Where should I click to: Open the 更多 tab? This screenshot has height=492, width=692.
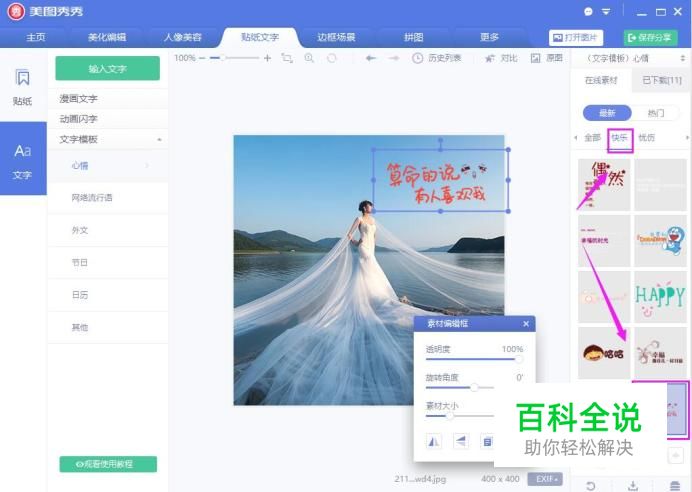pyautogui.click(x=489, y=37)
